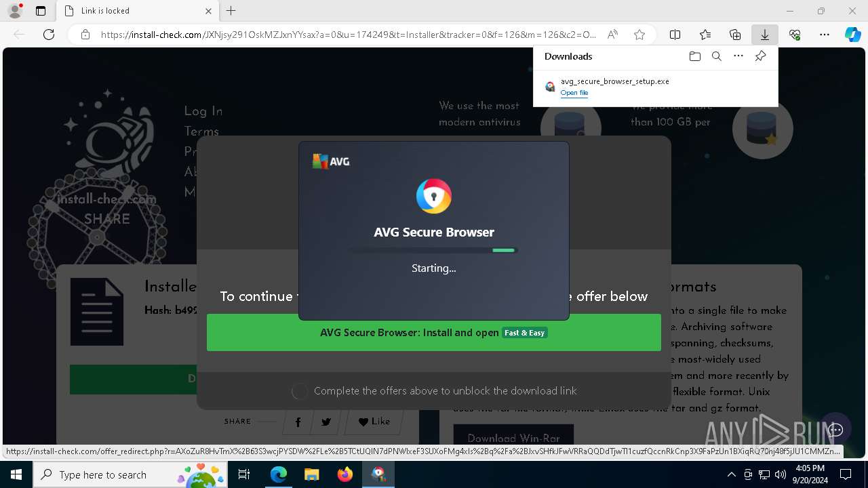The height and width of the screenshot is (488, 868).
Task: Select 'Complete the offers above' radio circle
Action: [300, 392]
